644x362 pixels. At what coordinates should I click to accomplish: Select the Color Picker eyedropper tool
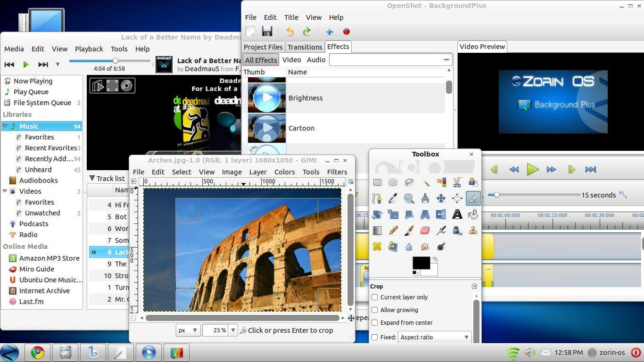[393, 198]
